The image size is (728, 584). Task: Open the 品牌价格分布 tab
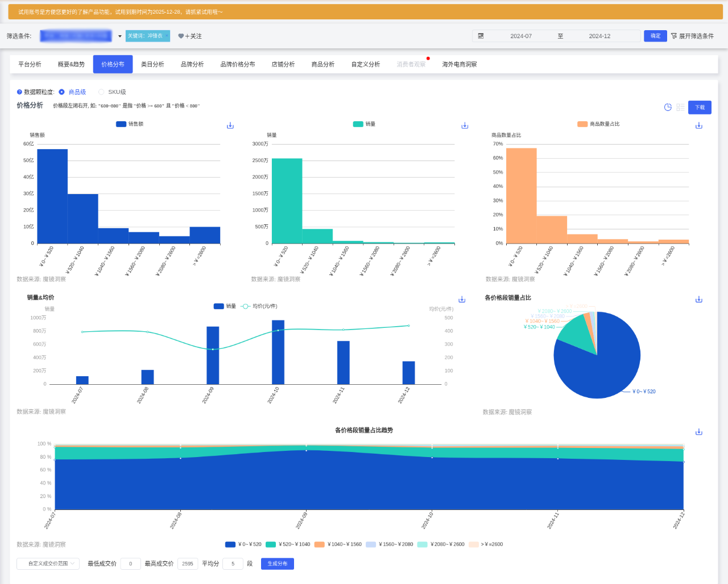[x=238, y=64]
